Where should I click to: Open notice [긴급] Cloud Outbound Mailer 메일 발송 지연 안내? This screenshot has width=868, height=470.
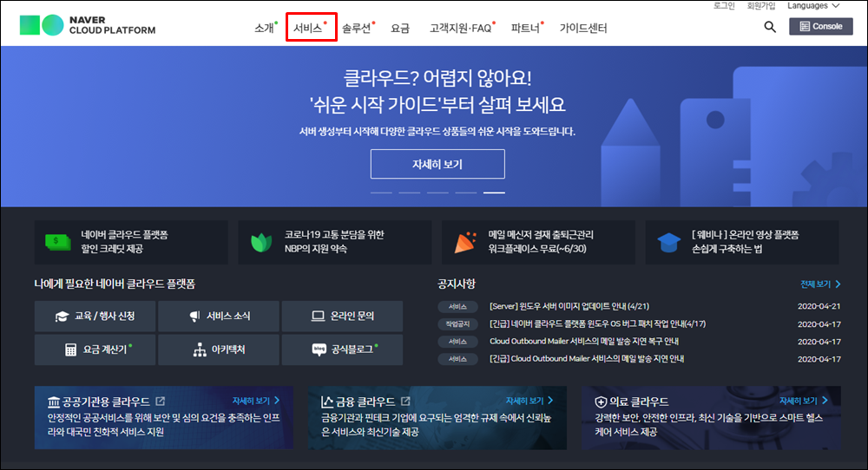pyautogui.click(x=587, y=359)
